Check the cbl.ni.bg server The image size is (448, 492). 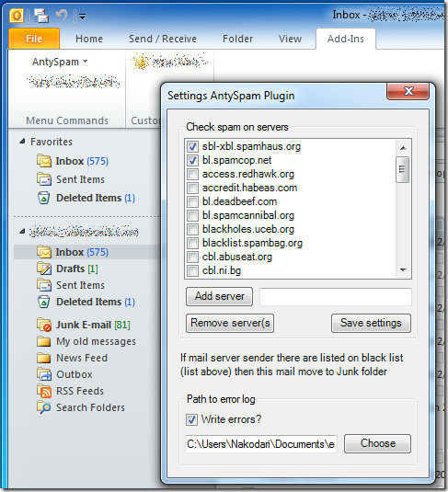pos(192,270)
